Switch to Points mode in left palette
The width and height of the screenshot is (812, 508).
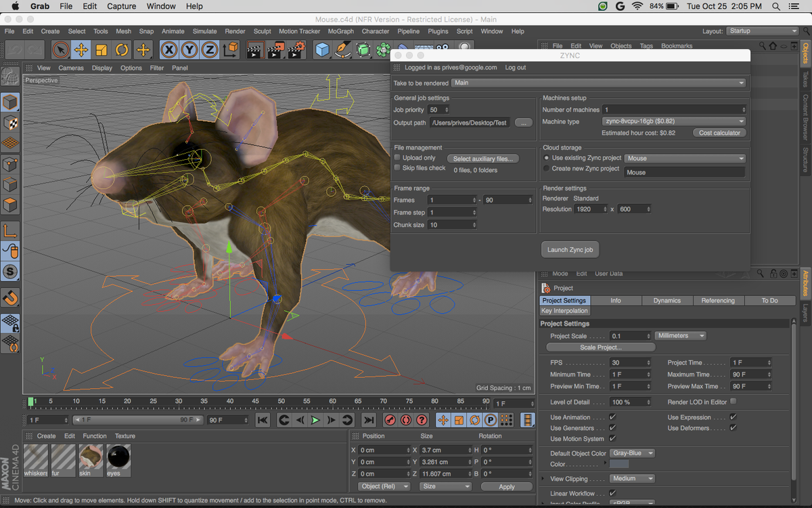pos(9,161)
